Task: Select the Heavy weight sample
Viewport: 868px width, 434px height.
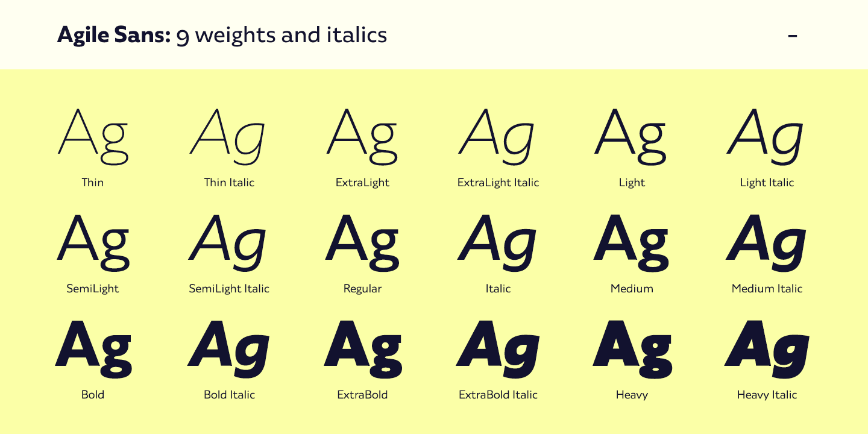Action: (x=631, y=347)
